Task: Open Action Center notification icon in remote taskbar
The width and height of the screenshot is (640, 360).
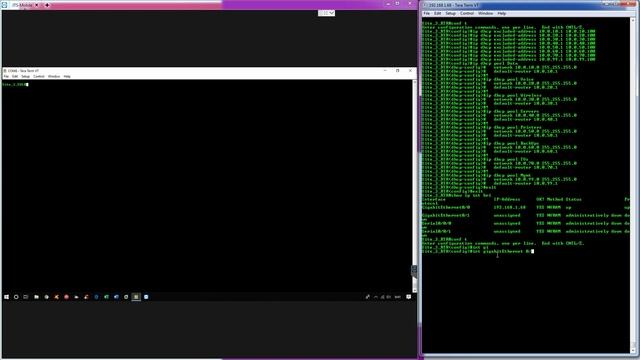Action: tap(409, 297)
